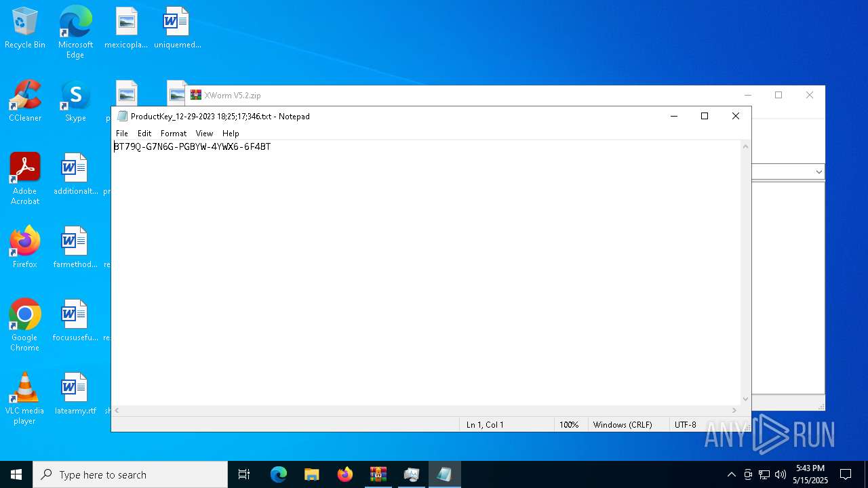Open Edge from the taskbar
868x488 pixels.
coord(279,474)
